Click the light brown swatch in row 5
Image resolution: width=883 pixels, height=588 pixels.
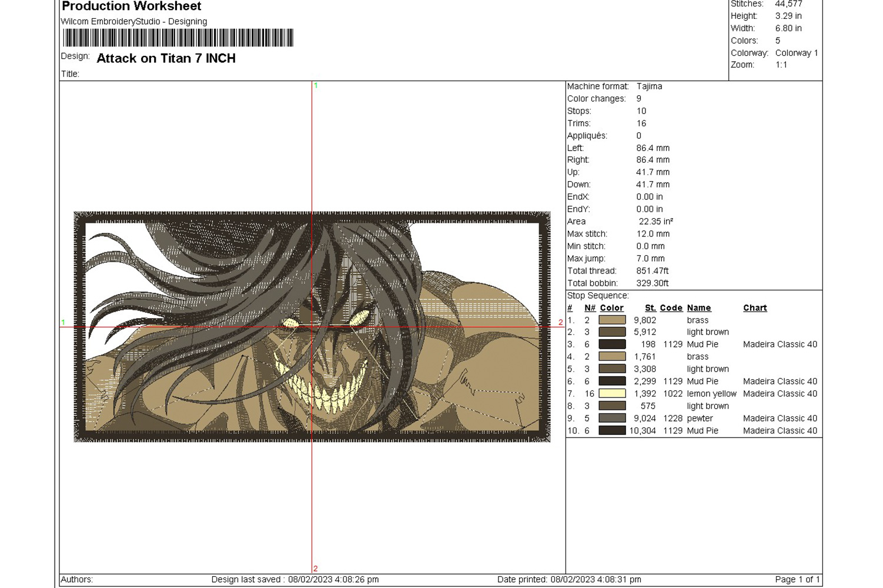pos(612,369)
